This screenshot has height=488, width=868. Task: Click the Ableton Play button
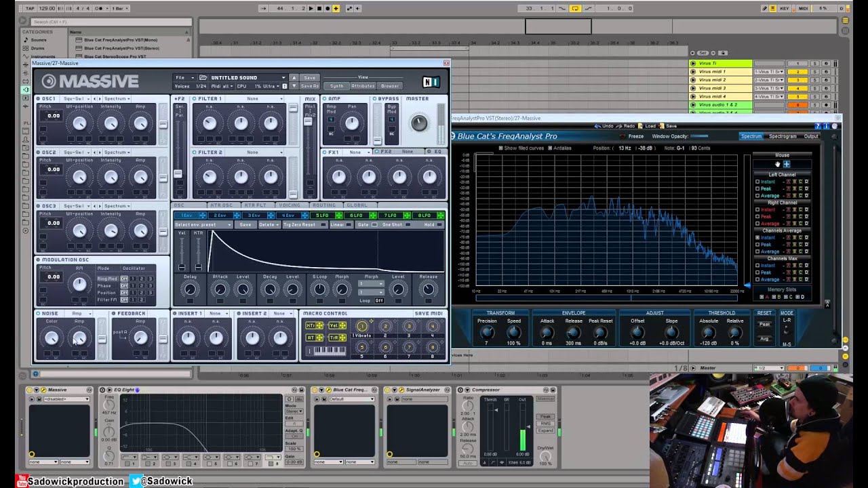(311, 8)
